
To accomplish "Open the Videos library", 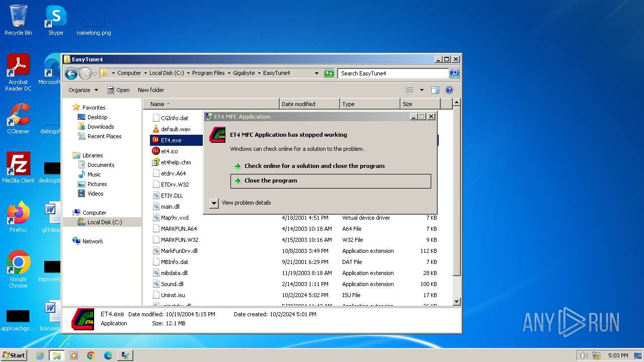I will tap(91, 194).
